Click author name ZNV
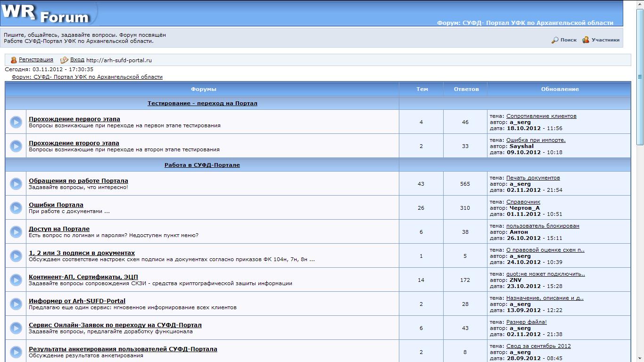Viewport: 644px width, 362px height. [x=515, y=280]
